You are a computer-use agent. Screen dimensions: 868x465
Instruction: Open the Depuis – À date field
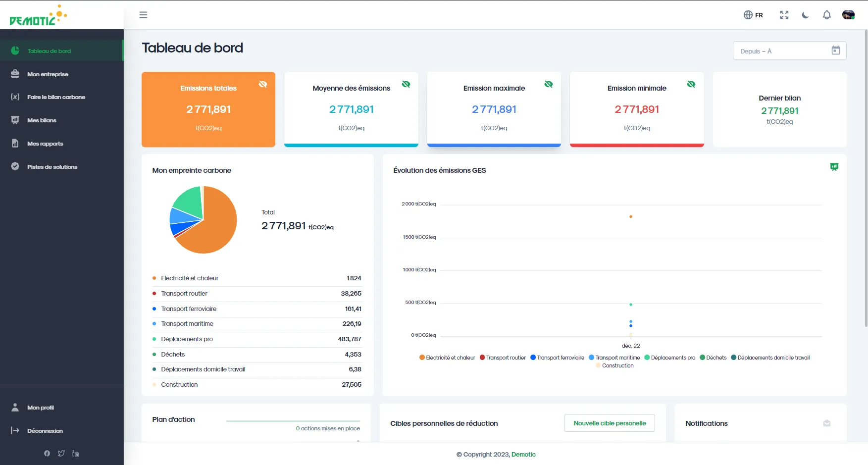click(x=789, y=51)
